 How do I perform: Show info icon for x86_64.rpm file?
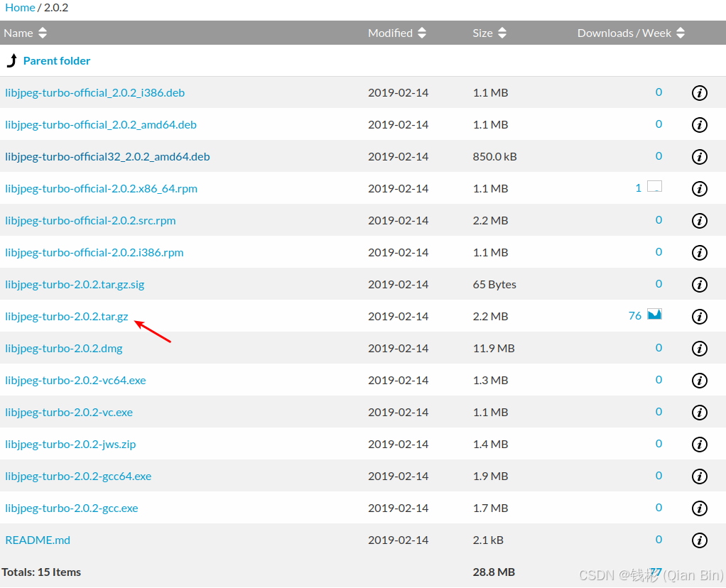tap(699, 188)
